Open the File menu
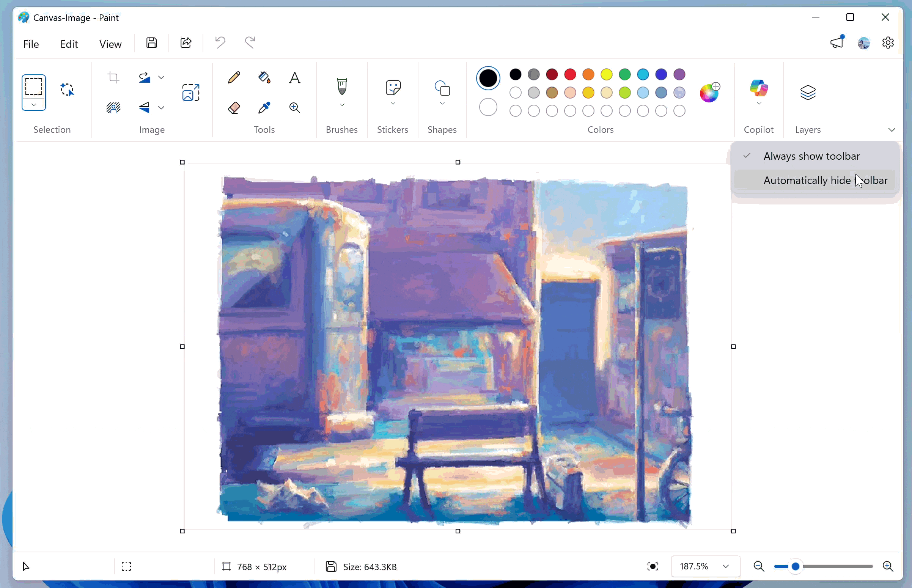This screenshot has height=588, width=912. click(31, 44)
